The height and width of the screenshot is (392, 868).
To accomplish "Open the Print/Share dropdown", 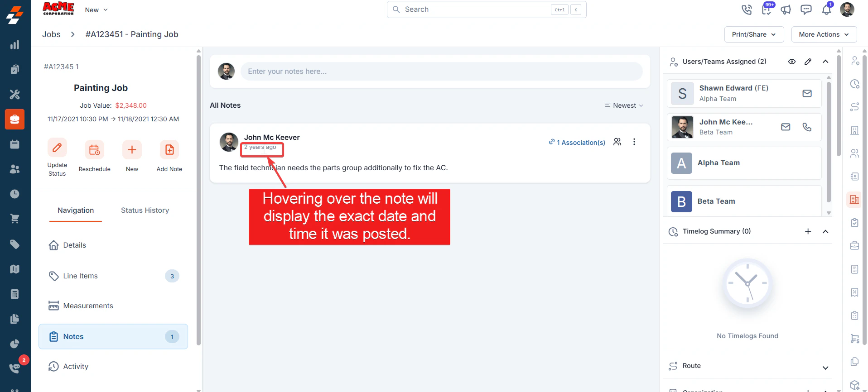I will [754, 34].
